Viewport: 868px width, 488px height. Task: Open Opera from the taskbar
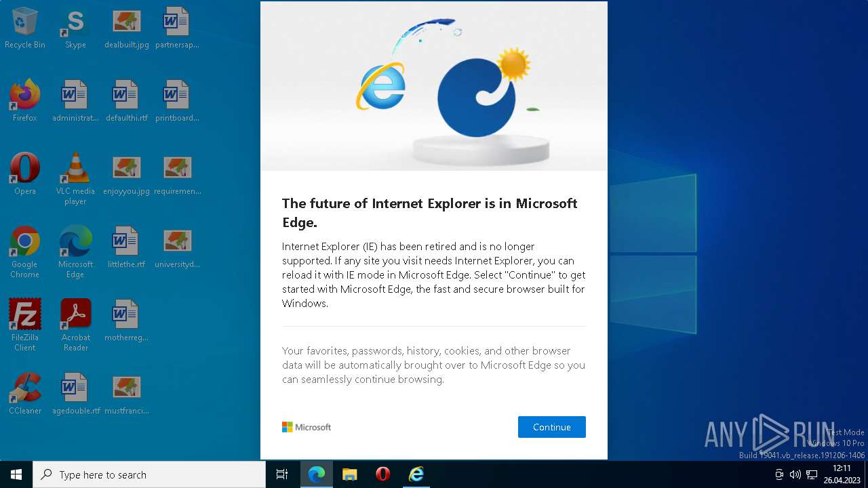[x=383, y=474]
